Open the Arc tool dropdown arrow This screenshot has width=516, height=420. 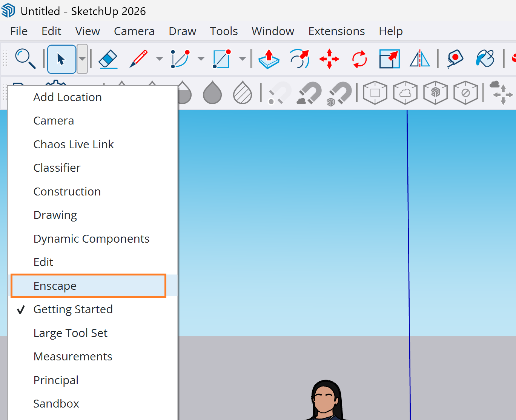[201, 59]
